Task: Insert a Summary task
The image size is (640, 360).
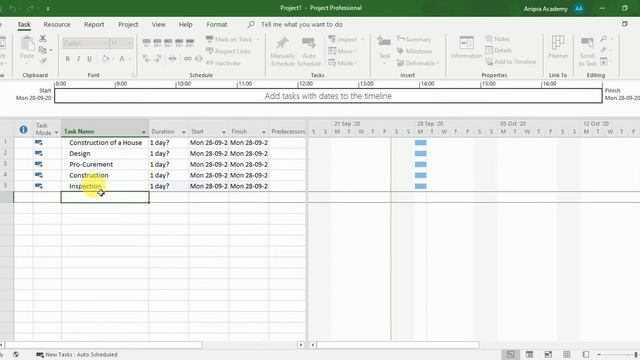Action: pos(414,39)
